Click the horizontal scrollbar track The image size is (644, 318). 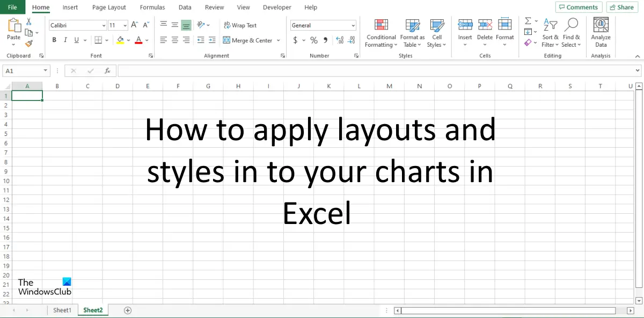pos(508,310)
